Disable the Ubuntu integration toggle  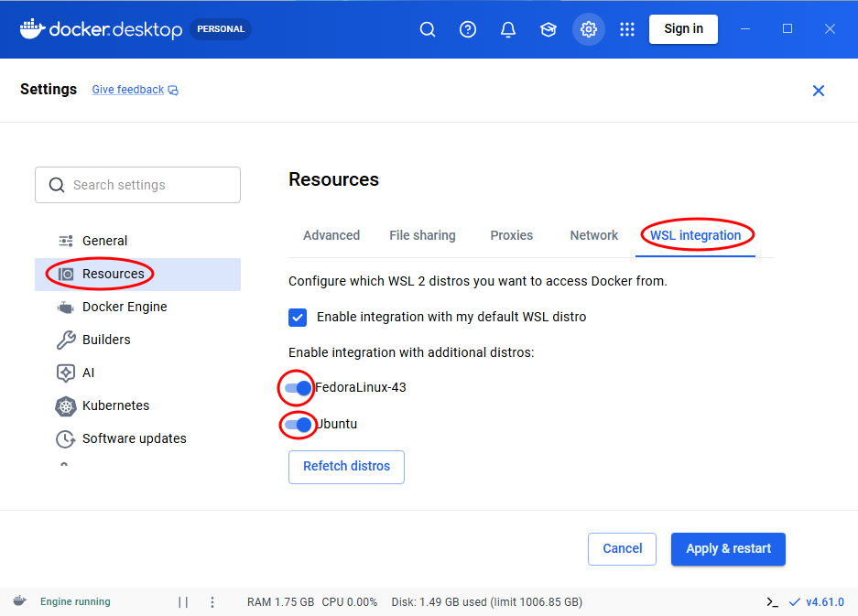coord(298,425)
